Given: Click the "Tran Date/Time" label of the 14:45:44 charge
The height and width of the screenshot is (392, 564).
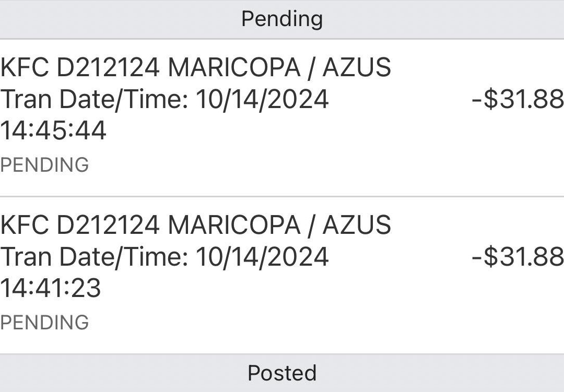Looking at the screenshot, I should coord(94,99).
